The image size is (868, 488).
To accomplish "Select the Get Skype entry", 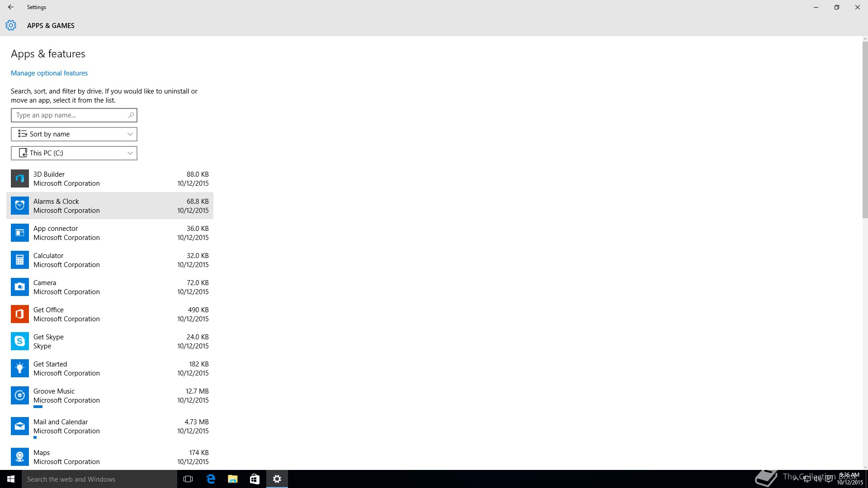I will [x=110, y=341].
